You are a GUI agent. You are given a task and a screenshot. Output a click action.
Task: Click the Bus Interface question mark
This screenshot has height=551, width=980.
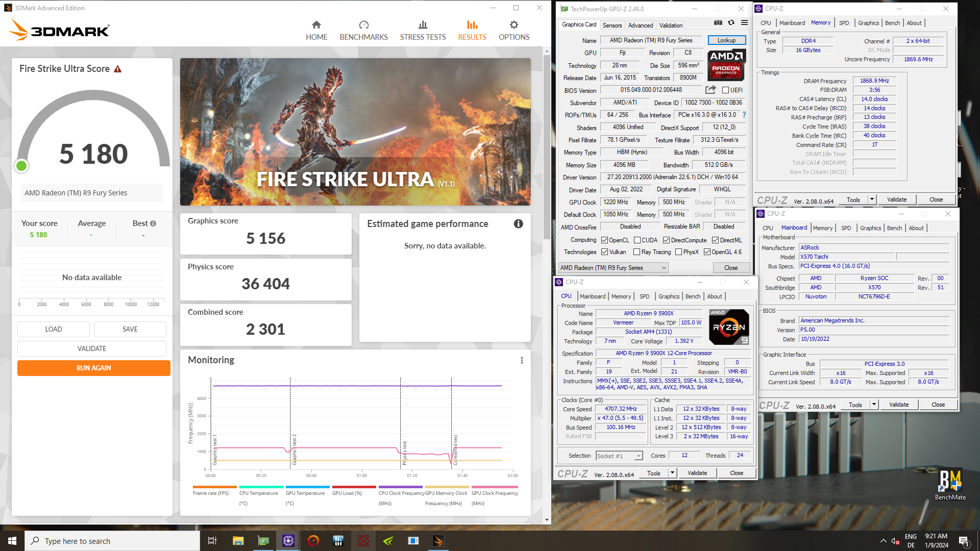(x=744, y=115)
